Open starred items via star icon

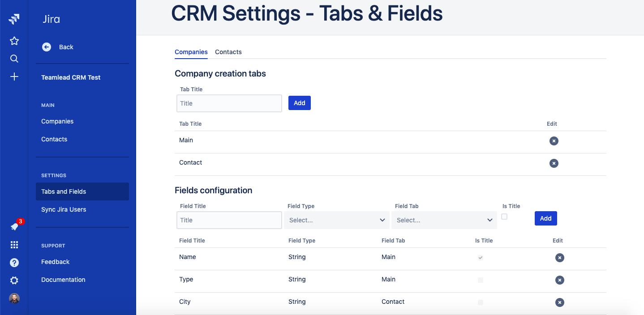pos(14,41)
